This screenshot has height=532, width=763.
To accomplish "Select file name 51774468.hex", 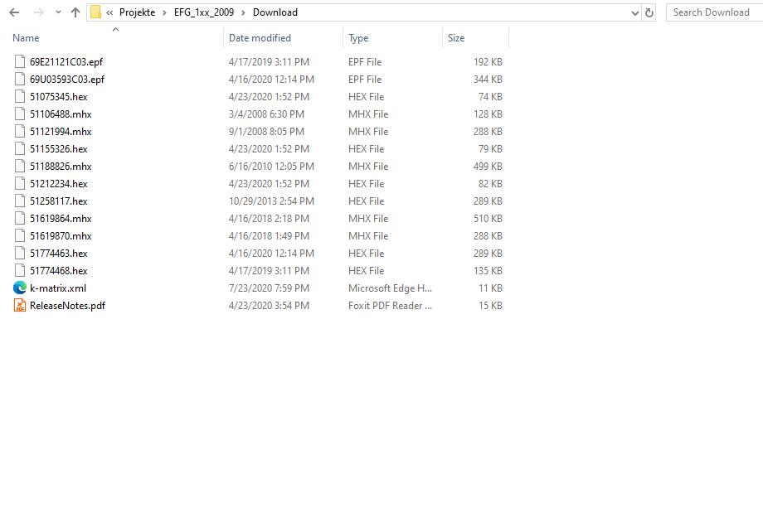I will 58,271.
